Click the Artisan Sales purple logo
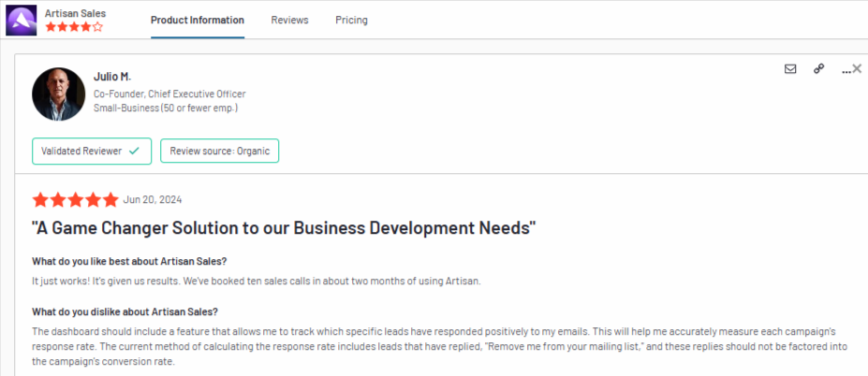This screenshot has width=868, height=376. click(21, 21)
